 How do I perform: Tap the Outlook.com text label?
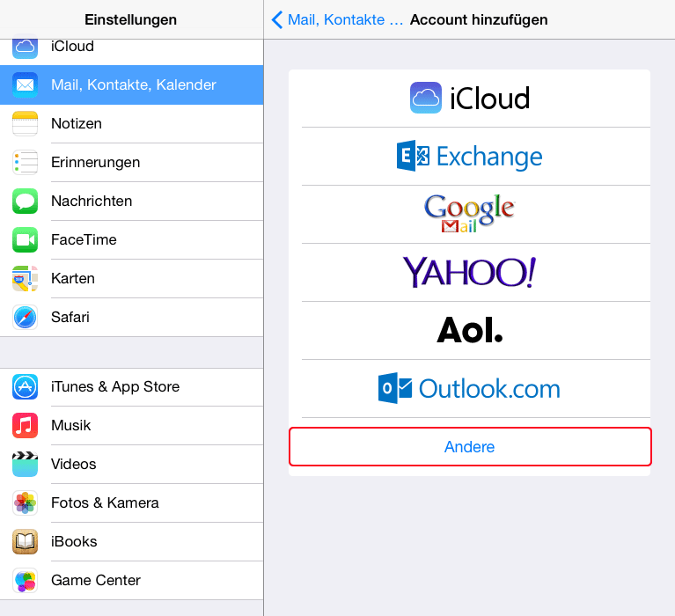coord(489,389)
